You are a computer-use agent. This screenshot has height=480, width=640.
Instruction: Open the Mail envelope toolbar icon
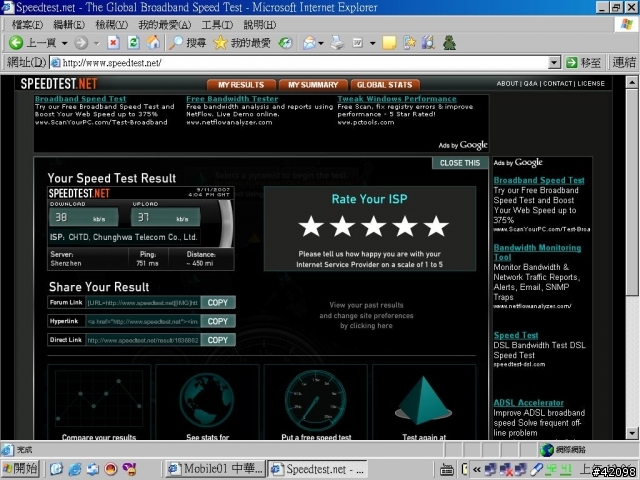(x=309, y=43)
